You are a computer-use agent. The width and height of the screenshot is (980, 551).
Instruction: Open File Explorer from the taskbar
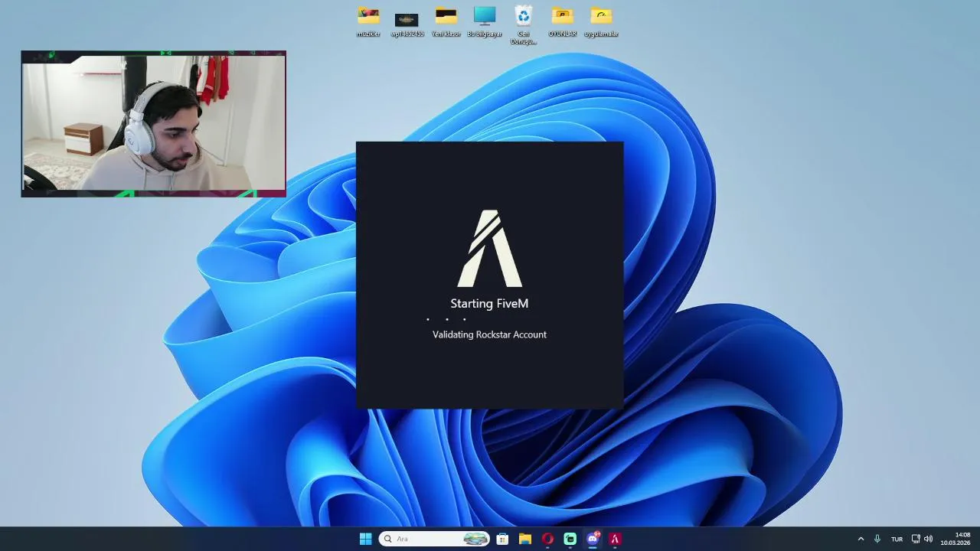pyautogui.click(x=525, y=539)
